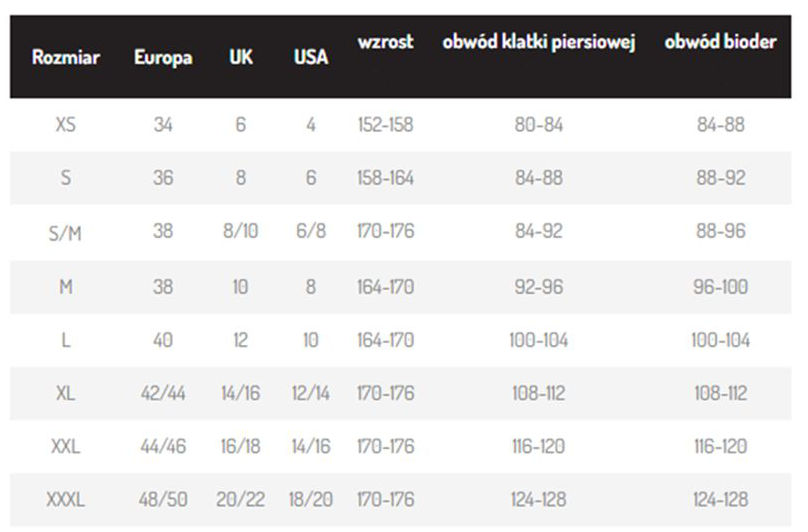The height and width of the screenshot is (532, 808).
Task: Select the XS size cell
Action: (x=65, y=124)
